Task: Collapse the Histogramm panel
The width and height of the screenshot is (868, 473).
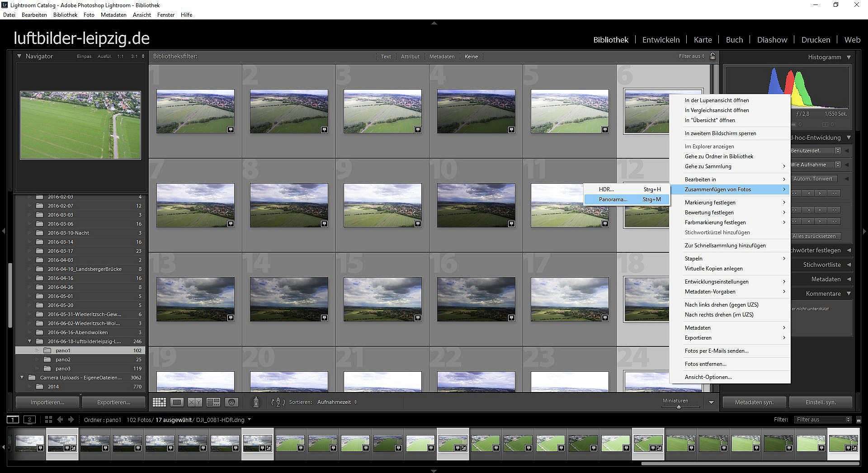Action: point(849,57)
